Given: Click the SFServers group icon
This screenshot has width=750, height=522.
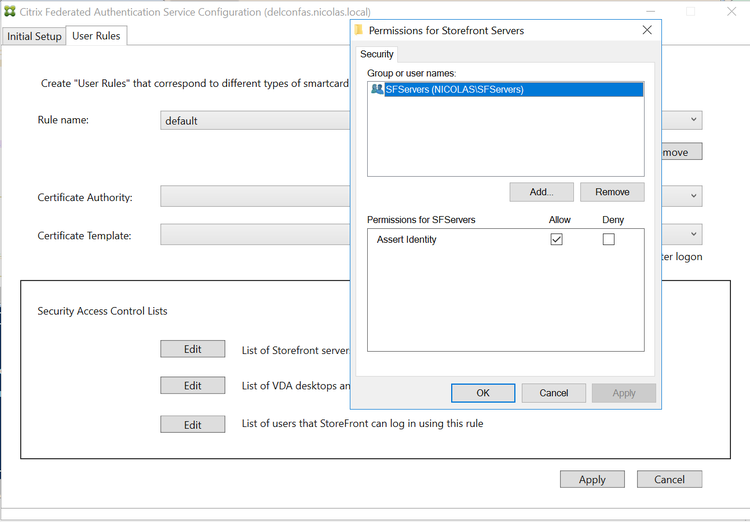Looking at the screenshot, I should coord(377,89).
